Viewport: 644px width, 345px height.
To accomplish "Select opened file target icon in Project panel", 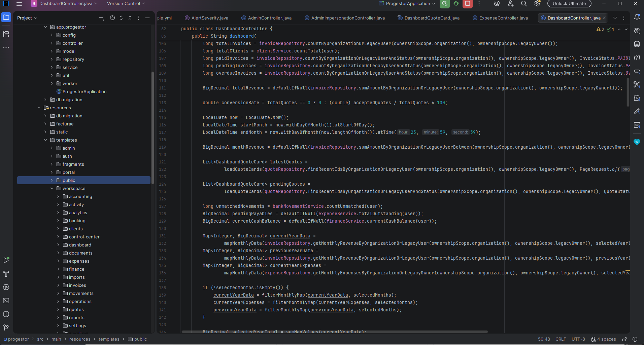I will pos(112,18).
